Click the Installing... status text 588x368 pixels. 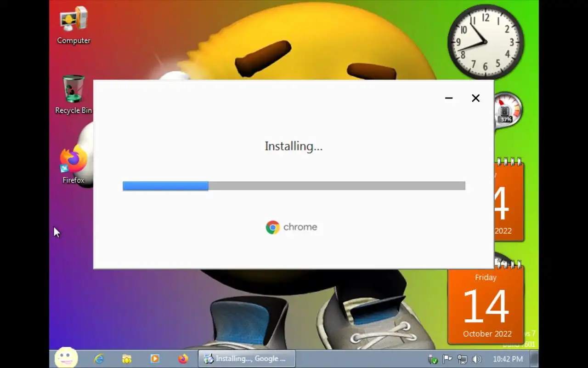coord(294,146)
